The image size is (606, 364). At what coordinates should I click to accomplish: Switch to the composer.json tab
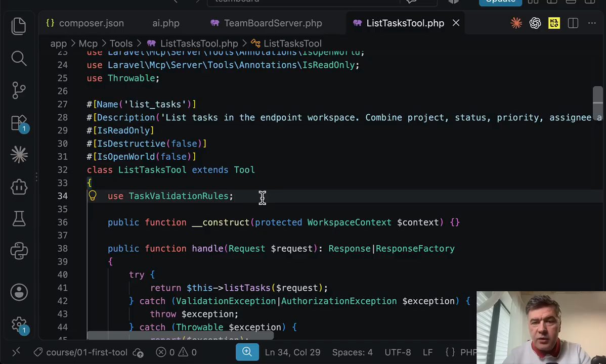coord(84,23)
